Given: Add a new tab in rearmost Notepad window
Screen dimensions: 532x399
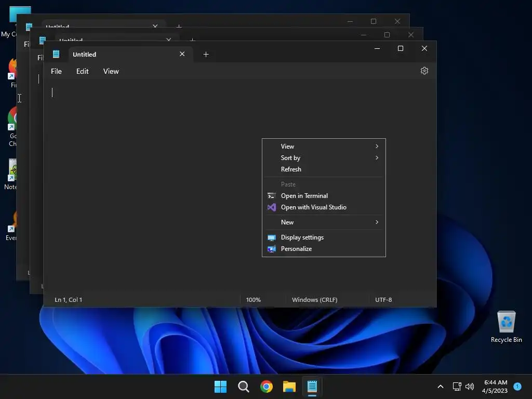Looking at the screenshot, I should [x=179, y=26].
